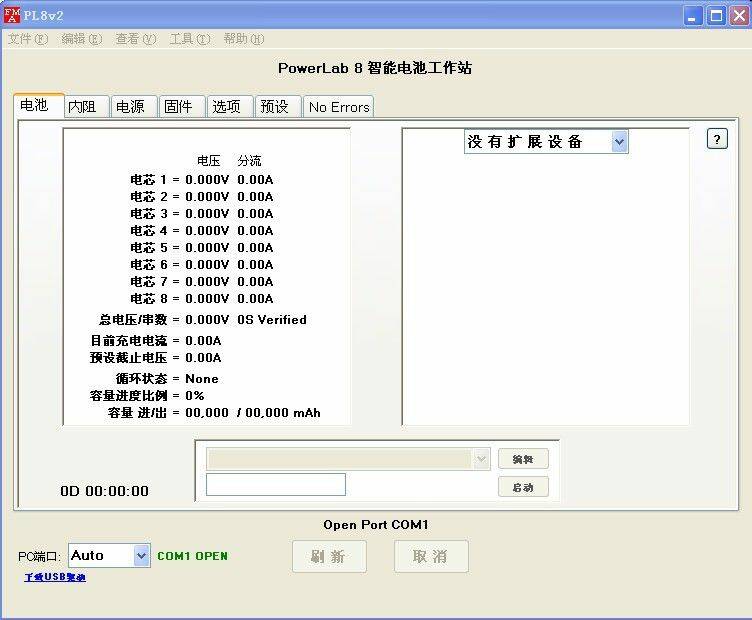Maximize the PL8v2 window
The width and height of the screenshot is (752, 620).
pyautogui.click(x=717, y=16)
